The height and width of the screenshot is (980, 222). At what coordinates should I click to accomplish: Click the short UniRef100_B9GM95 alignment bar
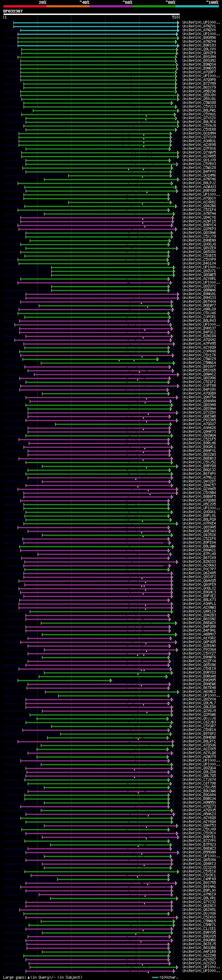tap(65, 680)
